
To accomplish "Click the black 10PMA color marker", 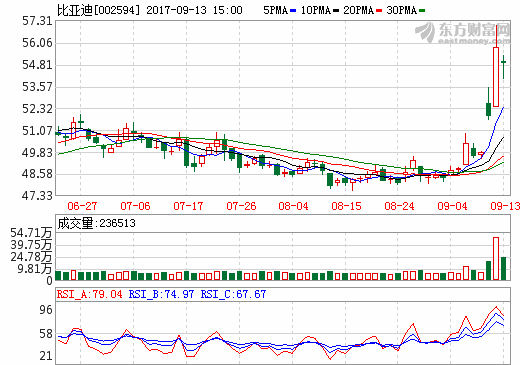I will 336,11.
